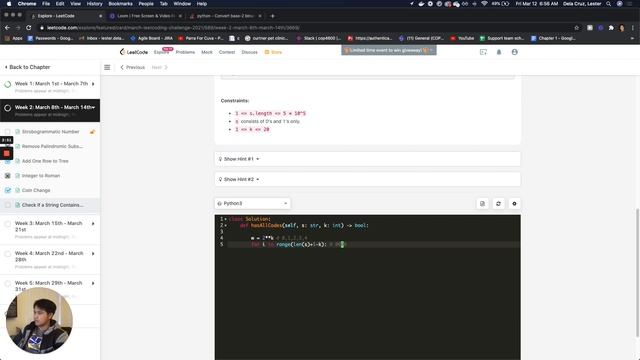640x360 pixels.
Task: Stop the Loom recording with red button
Action: pos(7,153)
